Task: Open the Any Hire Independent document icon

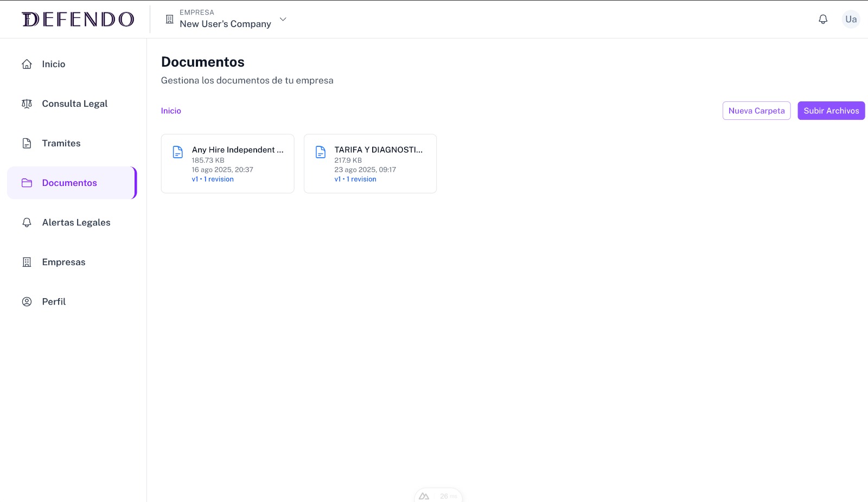Action: (177, 152)
